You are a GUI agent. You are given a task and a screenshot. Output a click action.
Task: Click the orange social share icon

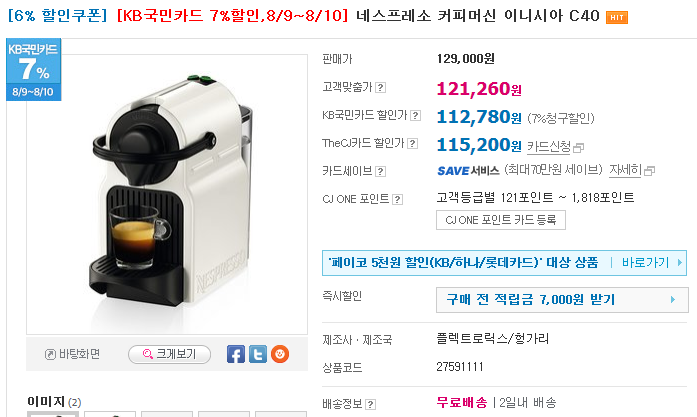point(280,354)
